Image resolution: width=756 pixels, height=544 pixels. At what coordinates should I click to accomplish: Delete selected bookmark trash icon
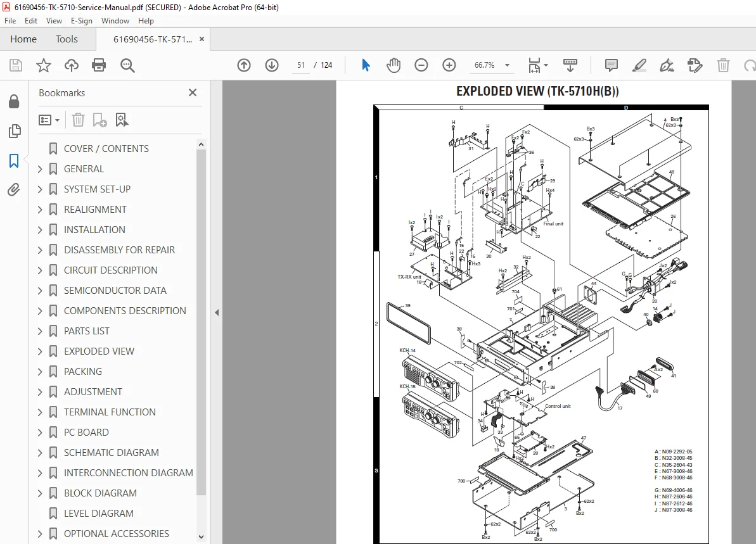(x=78, y=120)
